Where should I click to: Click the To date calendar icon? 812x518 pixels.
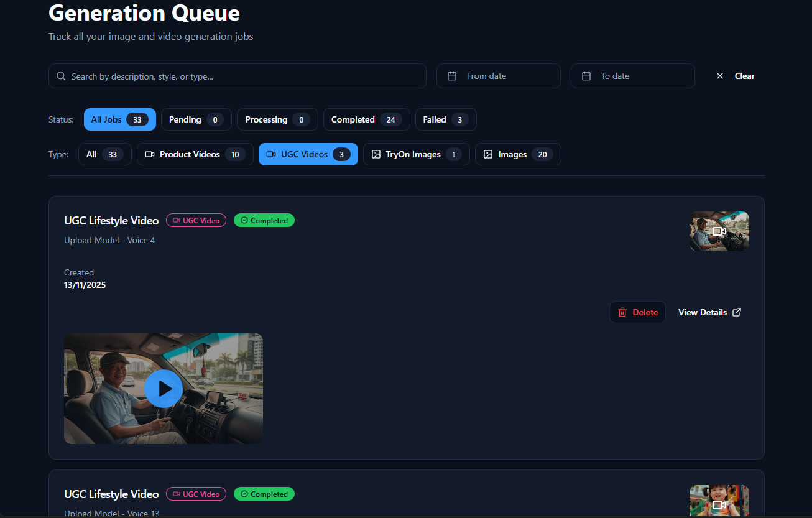586,76
